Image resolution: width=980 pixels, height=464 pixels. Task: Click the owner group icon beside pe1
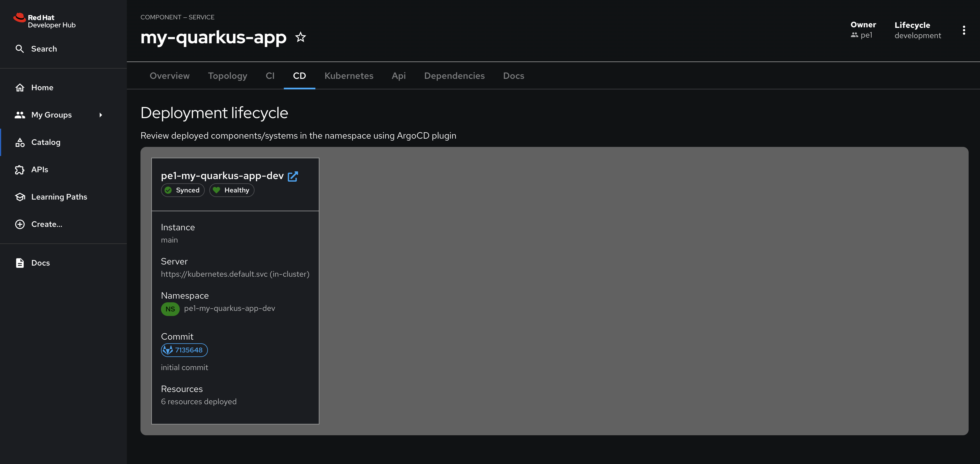[x=855, y=35]
